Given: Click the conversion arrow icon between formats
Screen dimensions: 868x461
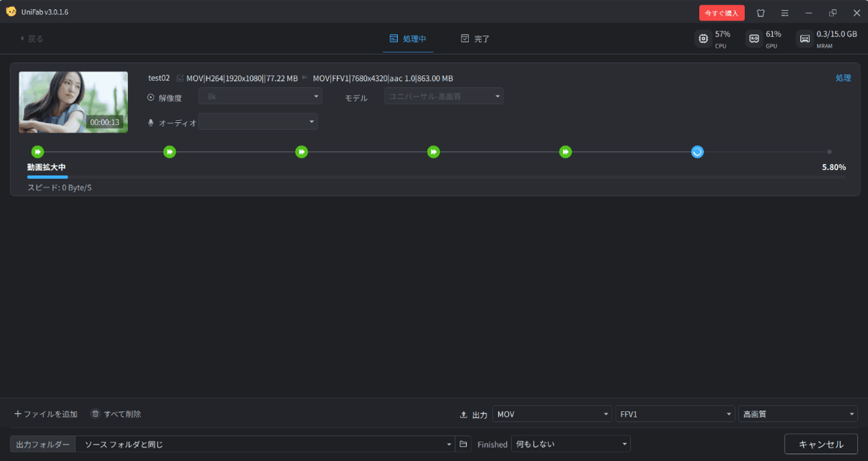Looking at the screenshot, I should [x=306, y=78].
